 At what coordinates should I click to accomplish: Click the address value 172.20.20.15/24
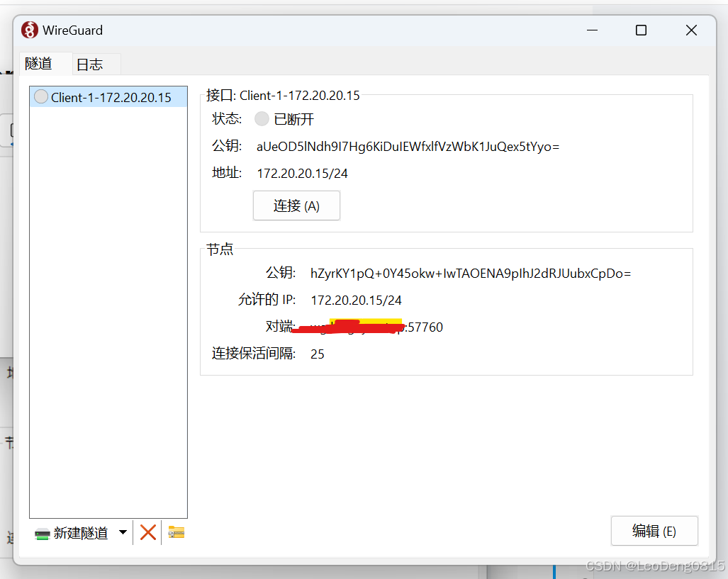point(302,173)
